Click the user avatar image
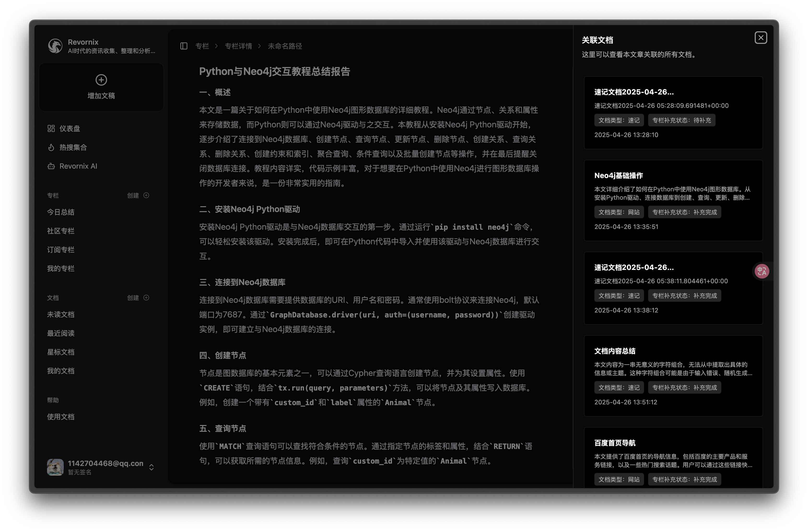The width and height of the screenshot is (808, 532). (x=55, y=468)
